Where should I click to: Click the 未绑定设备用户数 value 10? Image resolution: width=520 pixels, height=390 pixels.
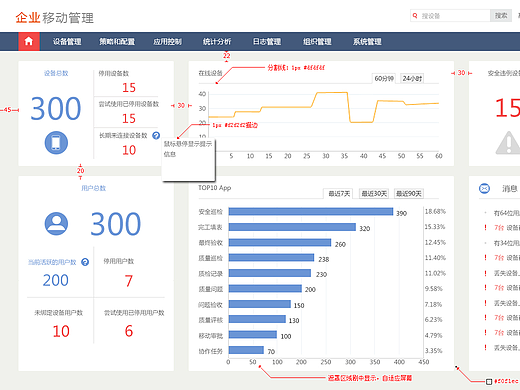[61, 331]
